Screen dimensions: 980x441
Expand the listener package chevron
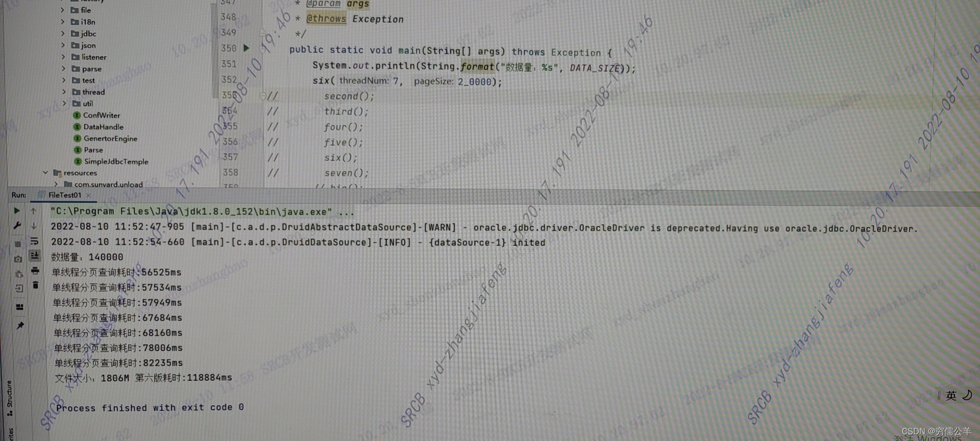tap(63, 57)
